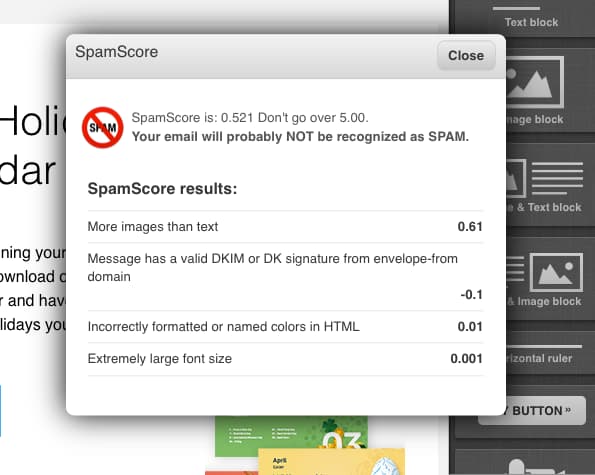Click the -0.1 score value
This screenshot has height=475, width=595.
pyautogui.click(x=471, y=294)
